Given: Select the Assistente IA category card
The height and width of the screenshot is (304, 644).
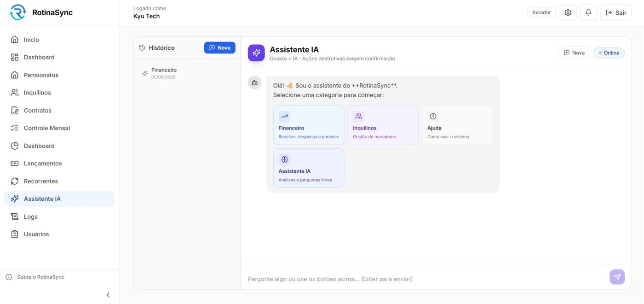Looking at the screenshot, I should [x=309, y=168].
